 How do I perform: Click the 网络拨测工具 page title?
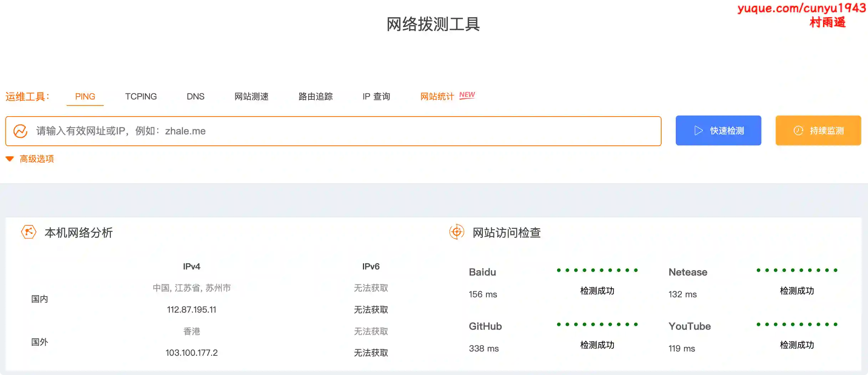[x=433, y=24]
